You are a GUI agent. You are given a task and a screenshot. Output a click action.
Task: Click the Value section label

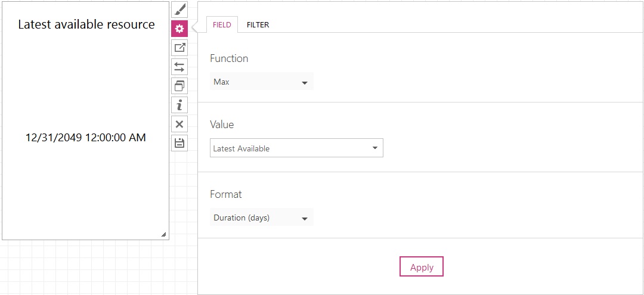pyautogui.click(x=222, y=125)
